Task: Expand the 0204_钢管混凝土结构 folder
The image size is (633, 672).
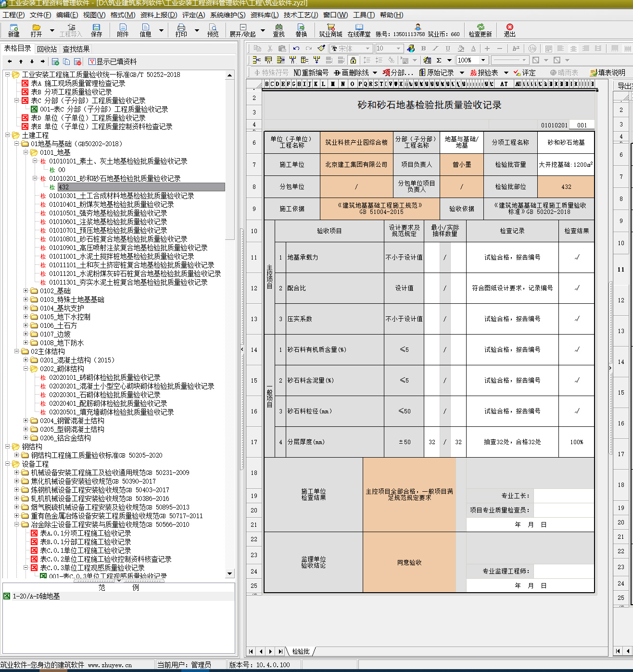Action: coord(26,421)
